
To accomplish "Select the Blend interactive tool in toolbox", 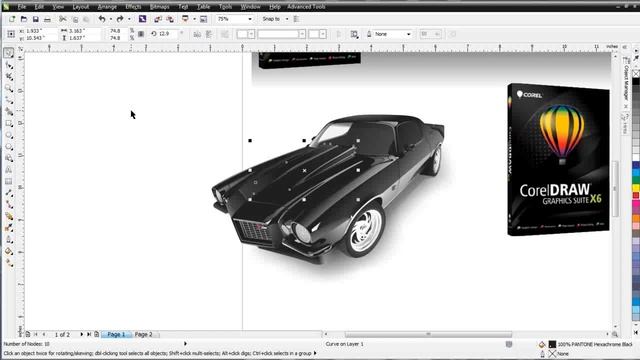I will click(9, 216).
